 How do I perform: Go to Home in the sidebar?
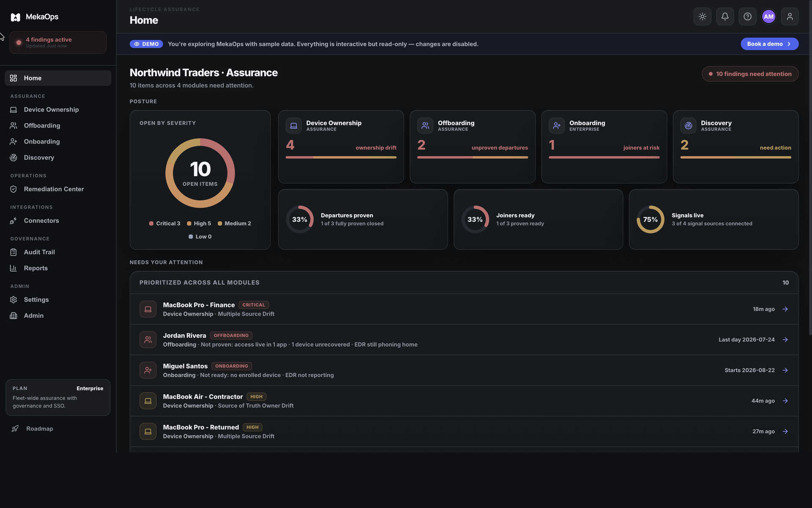58,78
